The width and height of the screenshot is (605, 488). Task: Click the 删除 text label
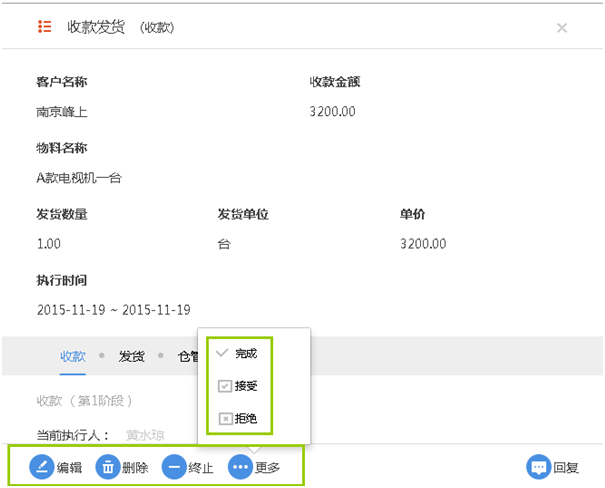click(135, 468)
